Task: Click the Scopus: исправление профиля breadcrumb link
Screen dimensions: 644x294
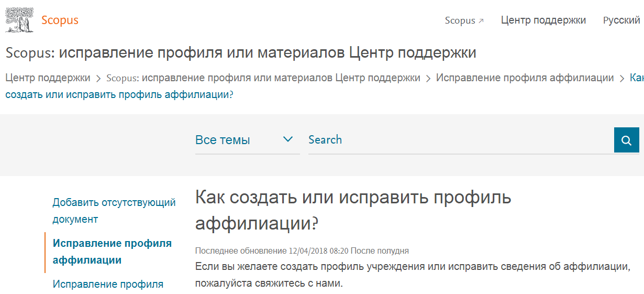Action: click(x=263, y=78)
